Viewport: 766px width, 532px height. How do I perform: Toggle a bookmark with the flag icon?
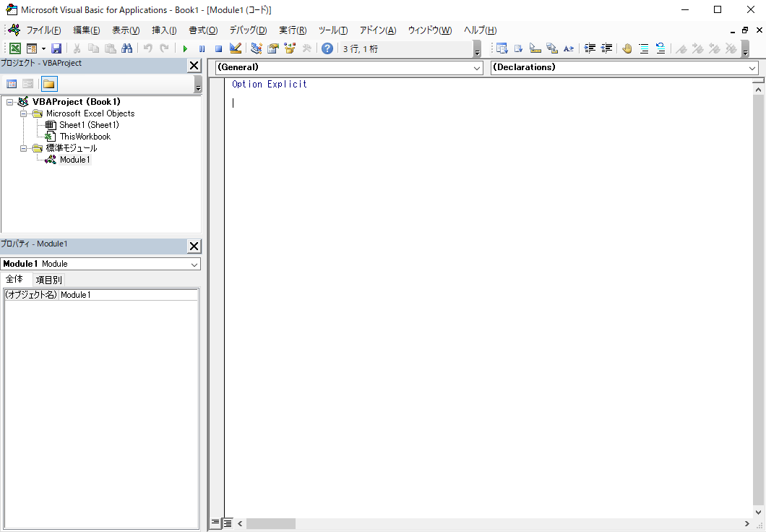681,48
